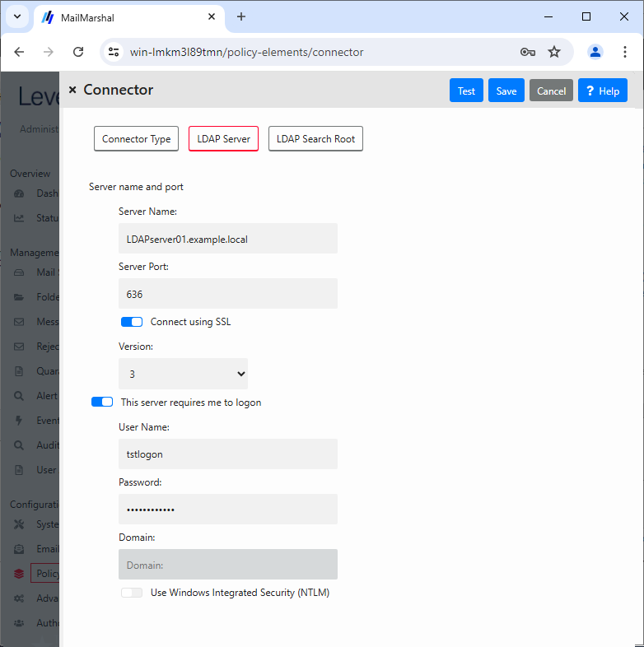Screen dimensions: 644x647
Task: Click the Alert search sidebar icon
Action: pyautogui.click(x=19, y=396)
